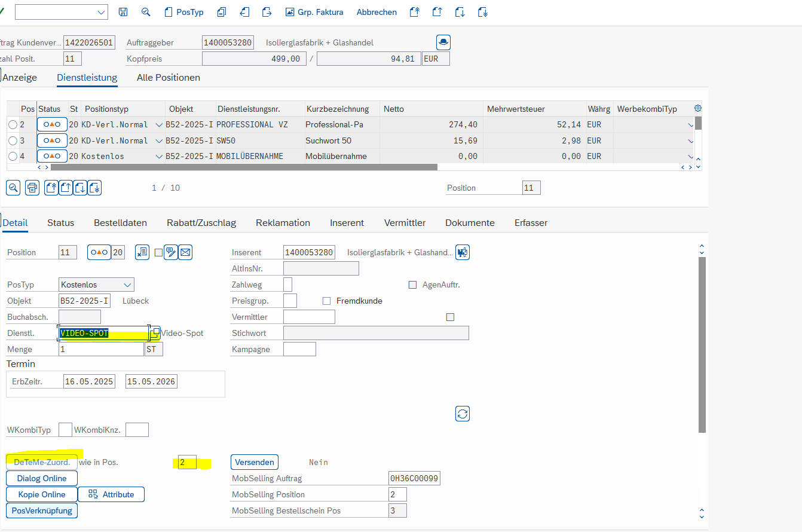Click the details magnifier icon below the table
Image resolution: width=802 pixels, height=532 pixels.
[x=13, y=188]
